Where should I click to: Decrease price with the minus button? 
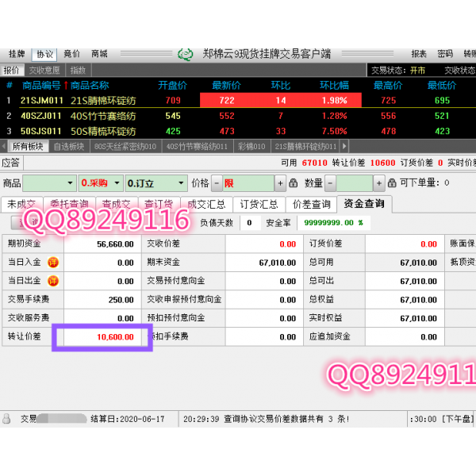217,183
